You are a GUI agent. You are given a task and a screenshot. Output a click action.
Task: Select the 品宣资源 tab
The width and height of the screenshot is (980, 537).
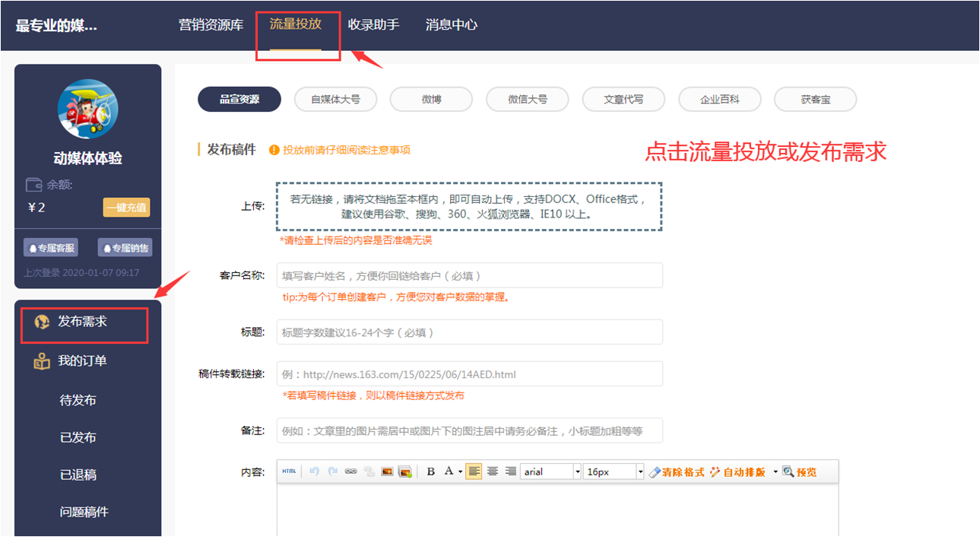pos(239,99)
